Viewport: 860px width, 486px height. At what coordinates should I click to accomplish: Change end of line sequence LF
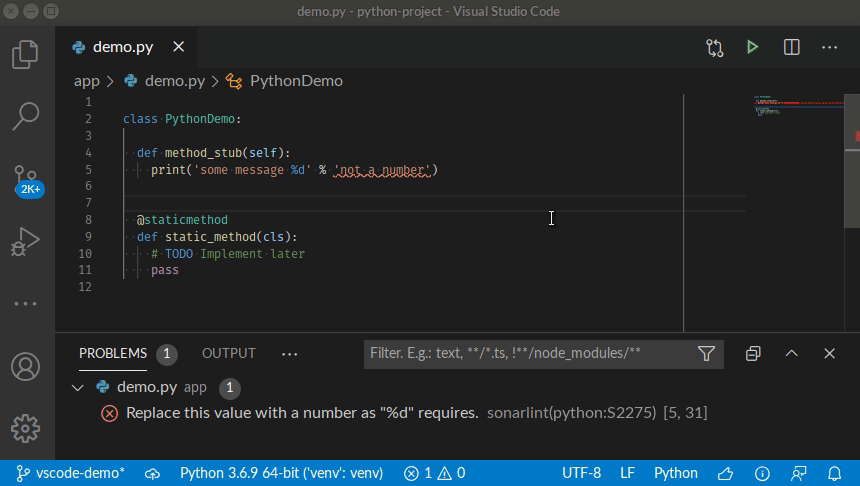(627, 473)
